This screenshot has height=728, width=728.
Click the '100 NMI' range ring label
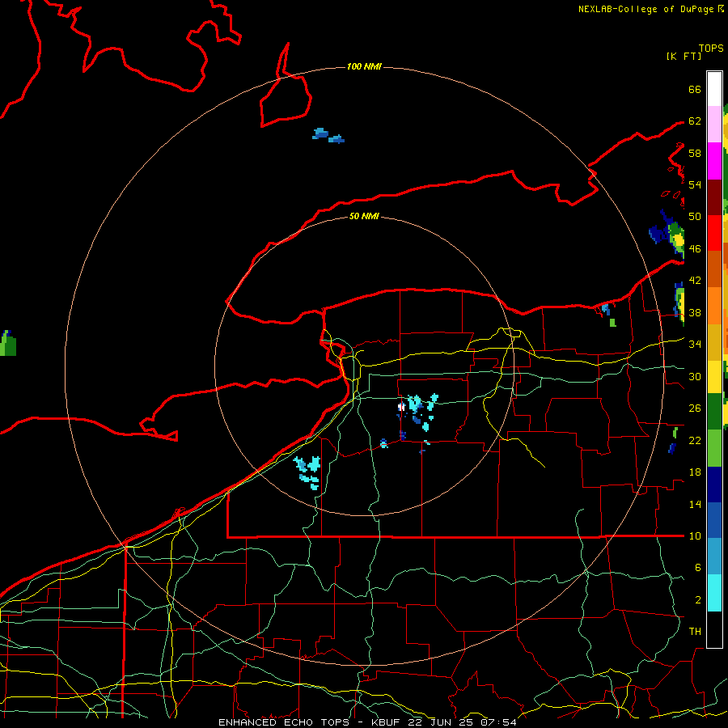click(x=364, y=66)
